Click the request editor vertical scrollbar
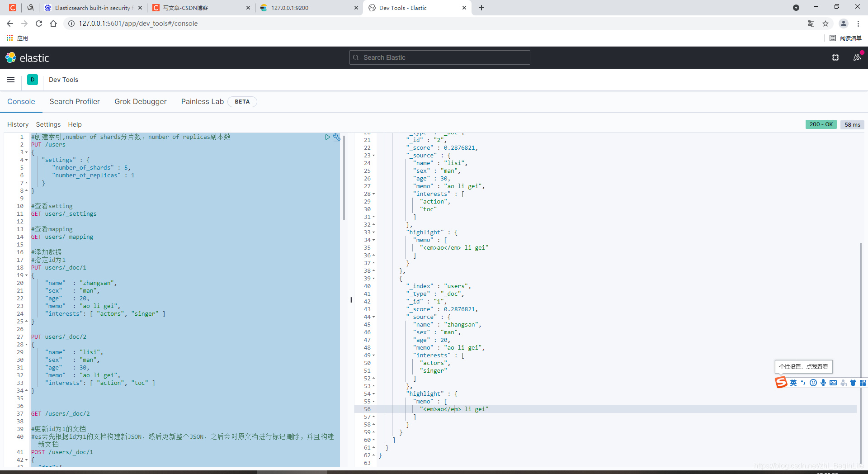868x474 pixels. click(x=344, y=177)
